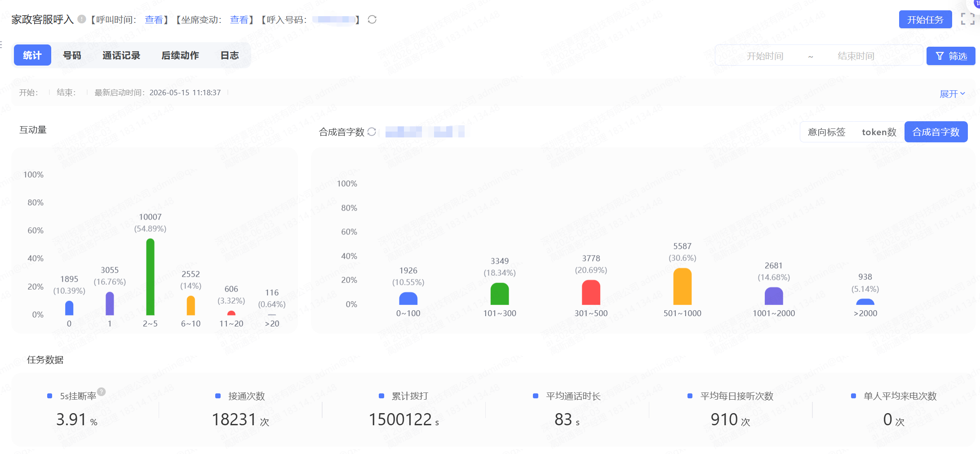The image size is (980, 454).
Task: Select the token数 chart option
Action: (879, 132)
